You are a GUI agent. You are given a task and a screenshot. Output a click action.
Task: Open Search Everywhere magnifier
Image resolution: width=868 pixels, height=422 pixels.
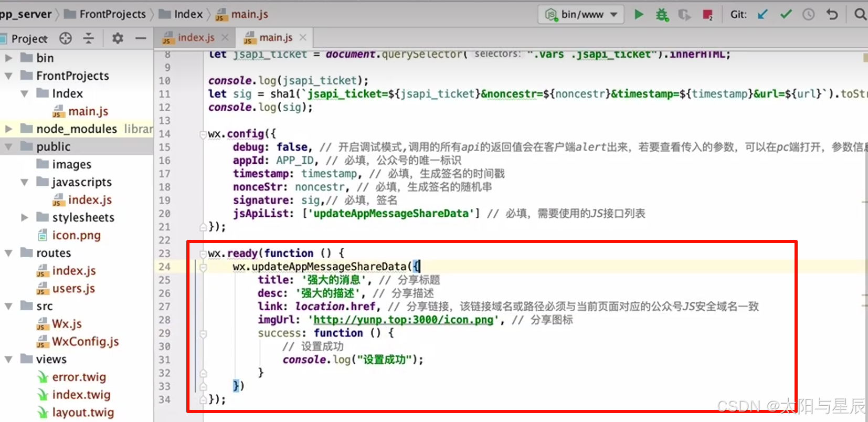860,14
